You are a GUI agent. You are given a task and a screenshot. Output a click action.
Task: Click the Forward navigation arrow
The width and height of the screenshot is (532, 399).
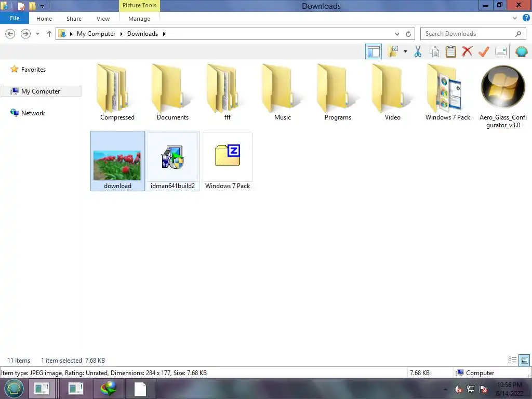(x=25, y=34)
